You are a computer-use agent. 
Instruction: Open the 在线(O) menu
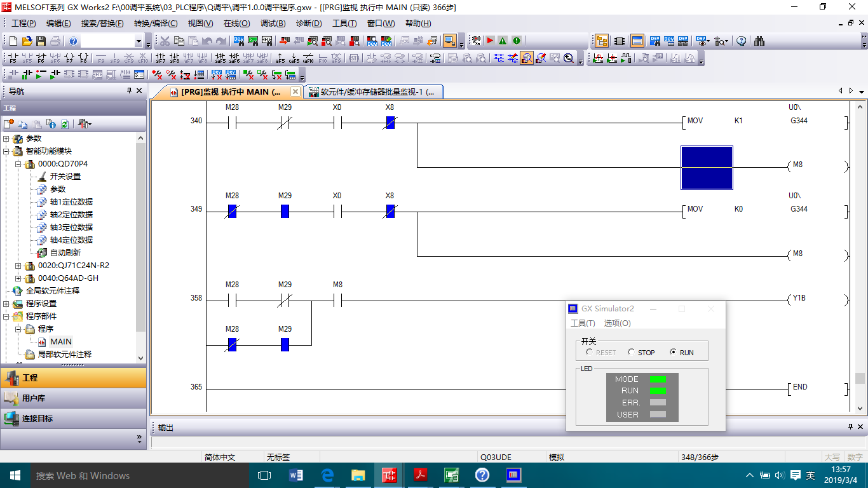click(x=236, y=24)
